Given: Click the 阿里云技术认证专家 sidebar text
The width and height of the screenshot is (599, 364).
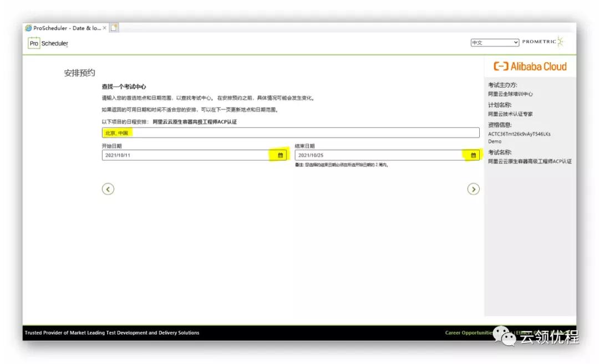Looking at the screenshot, I should pyautogui.click(x=510, y=114).
